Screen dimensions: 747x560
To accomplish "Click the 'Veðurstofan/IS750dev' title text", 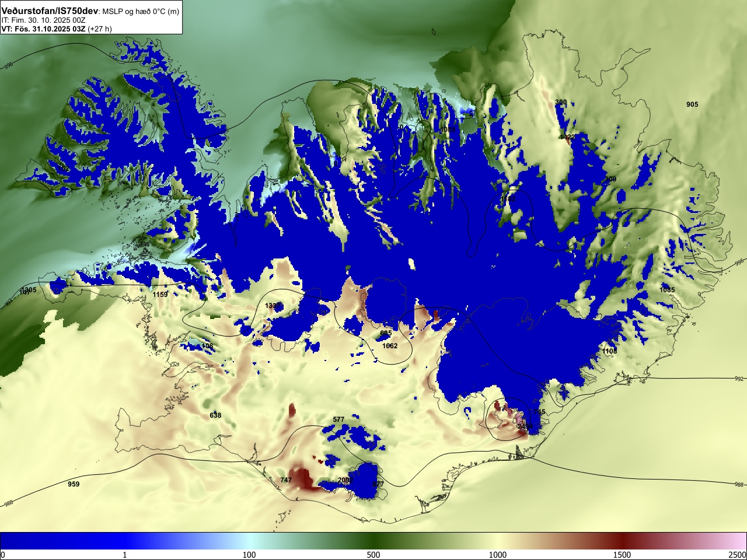I will (x=50, y=11).
